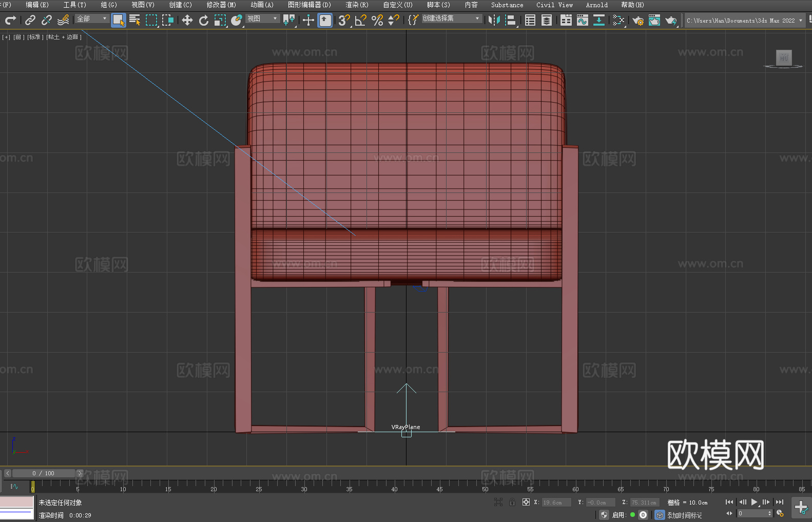
Task: Click Bind to Space Warp icon
Action: [x=63, y=20]
